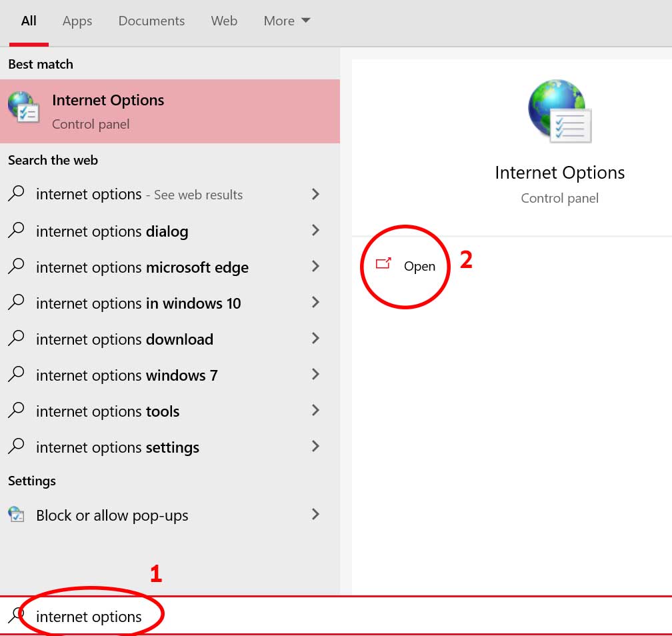
Task: Switch to the Web tab
Action: click(224, 21)
